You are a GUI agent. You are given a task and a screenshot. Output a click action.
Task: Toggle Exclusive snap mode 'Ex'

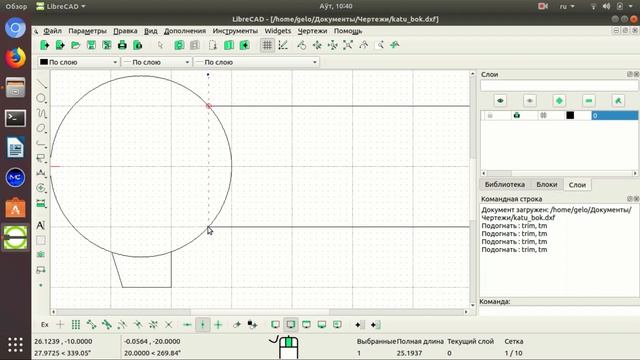(x=44, y=325)
